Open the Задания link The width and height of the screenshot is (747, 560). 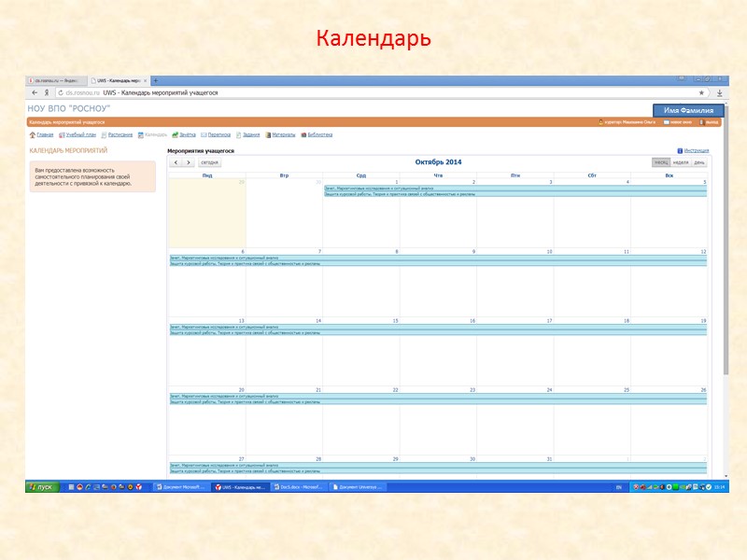click(x=251, y=134)
